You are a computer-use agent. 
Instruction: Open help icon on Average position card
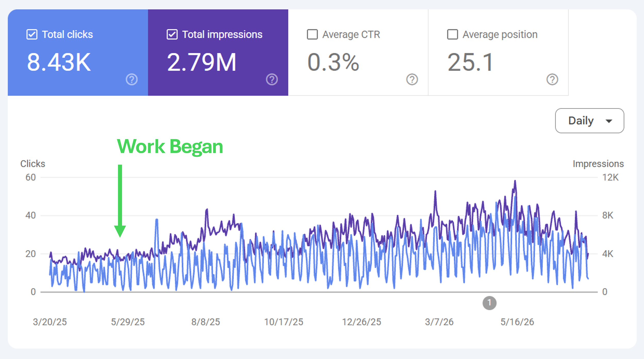pyautogui.click(x=552, y=79)
